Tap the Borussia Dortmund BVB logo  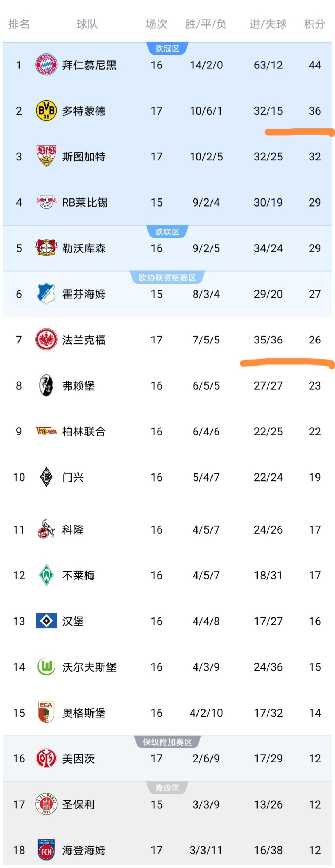(x=46, y=111)
